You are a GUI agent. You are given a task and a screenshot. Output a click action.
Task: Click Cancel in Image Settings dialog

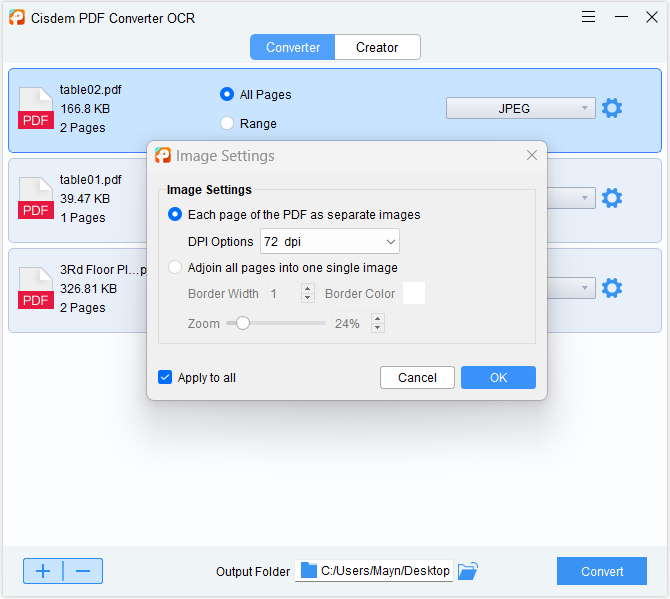coord(417,377)
